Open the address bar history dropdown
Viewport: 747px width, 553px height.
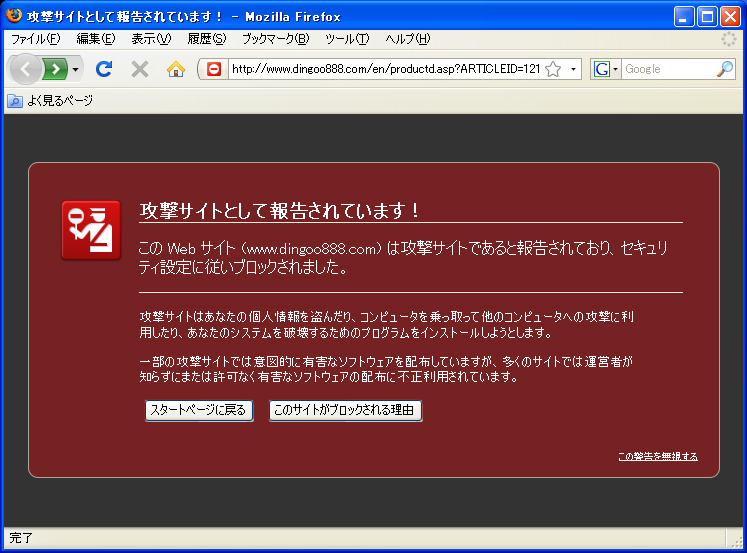coord(573,70)
